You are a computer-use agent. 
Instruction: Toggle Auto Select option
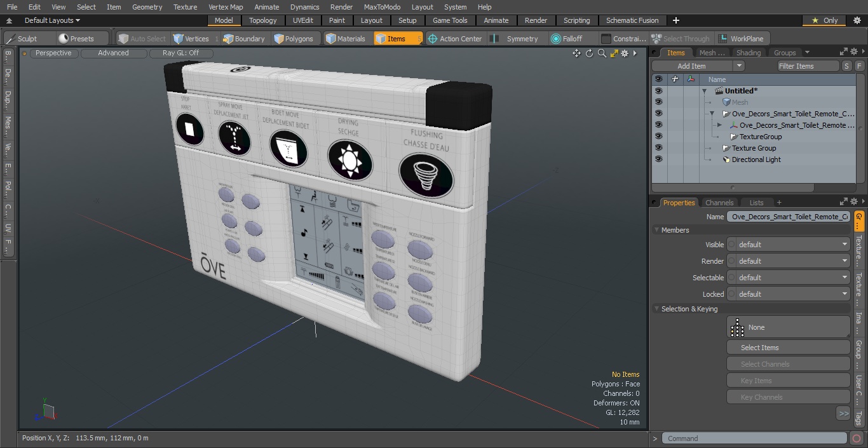pos(142,39)
